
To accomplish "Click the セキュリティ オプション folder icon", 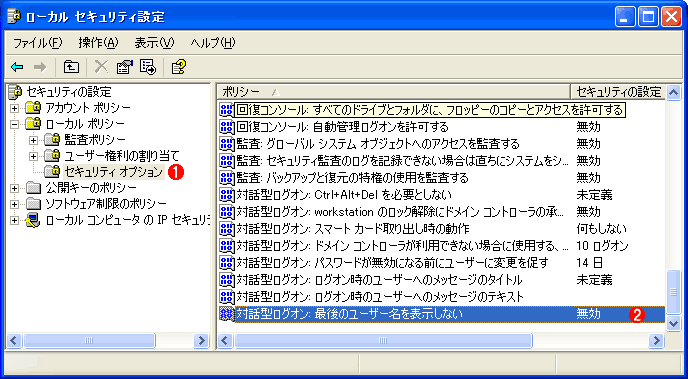I will (52, 172).
